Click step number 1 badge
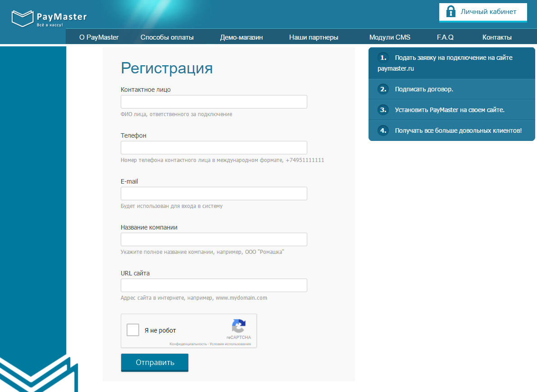Screen dimensions: 537x392 click(x=383, y=58)
